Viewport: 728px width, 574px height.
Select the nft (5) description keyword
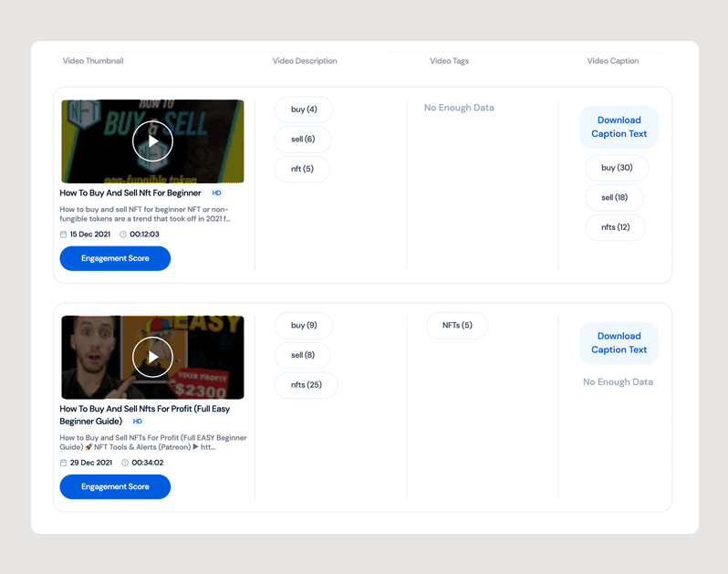(x=302, y=169)
